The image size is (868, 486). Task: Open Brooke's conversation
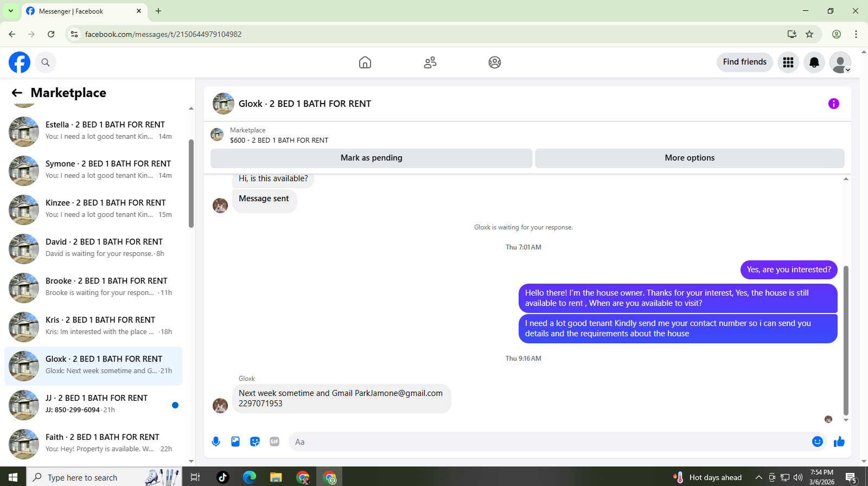pyautogui.click(x=93, y=288)
